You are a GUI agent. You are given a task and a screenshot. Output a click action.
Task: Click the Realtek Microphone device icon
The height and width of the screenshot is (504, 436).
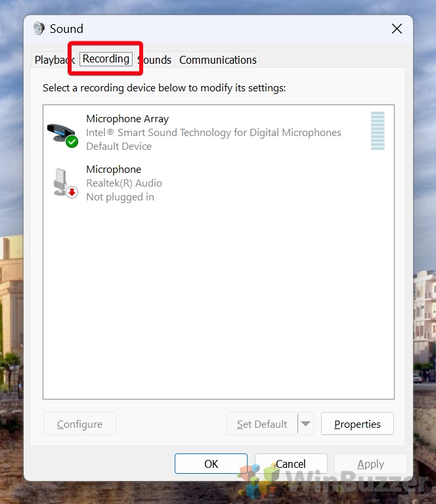tap(65, 183)
